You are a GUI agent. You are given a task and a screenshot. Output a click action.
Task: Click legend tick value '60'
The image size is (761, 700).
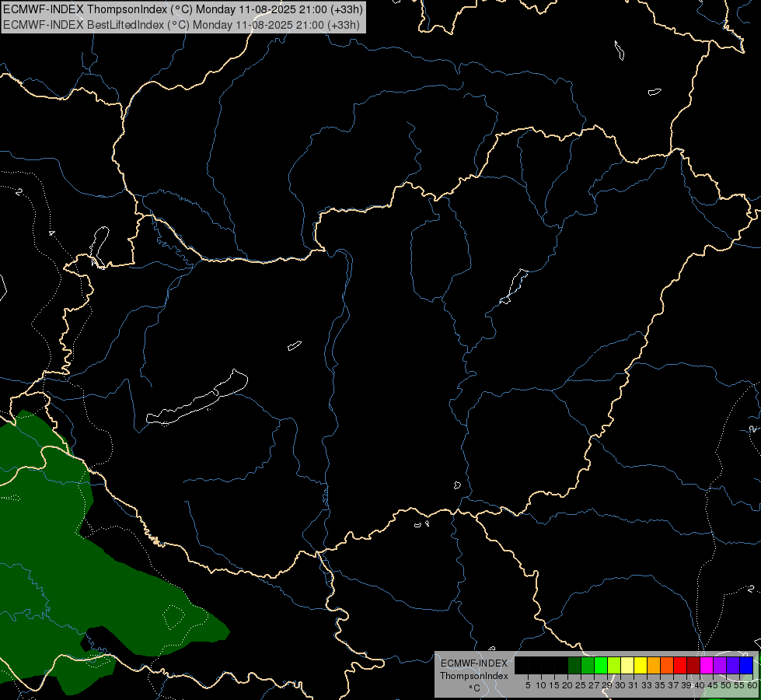coord(752,685)
